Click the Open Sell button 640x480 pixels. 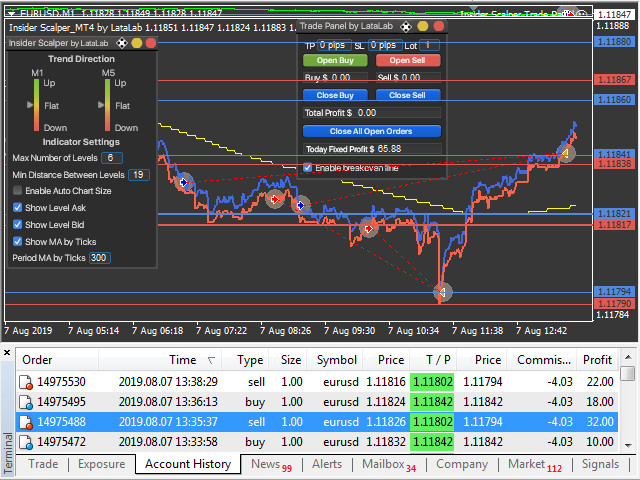click(x=408, y=60)
